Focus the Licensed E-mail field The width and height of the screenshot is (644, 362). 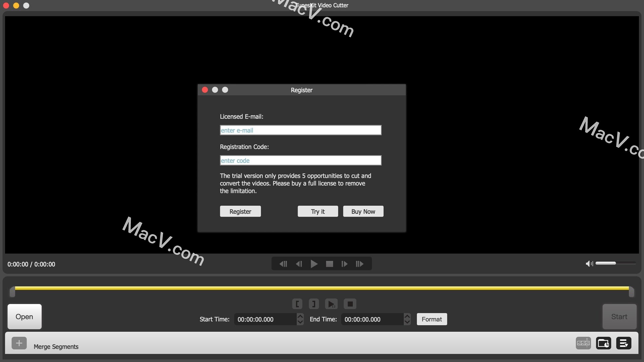tap(301, 130)
